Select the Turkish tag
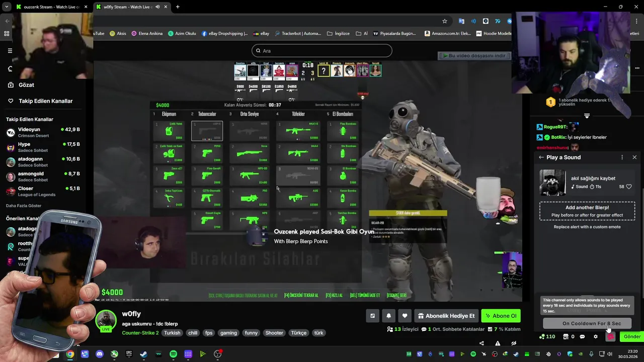Screen dimensions: 644x362 172,333
